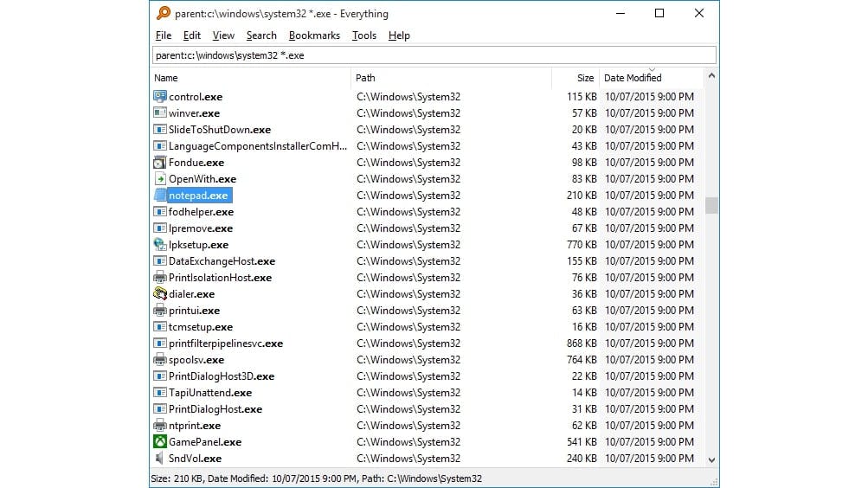
Task: Click the printfilterpipelinesvc.exe file icon
Action: tap(160, 343)
